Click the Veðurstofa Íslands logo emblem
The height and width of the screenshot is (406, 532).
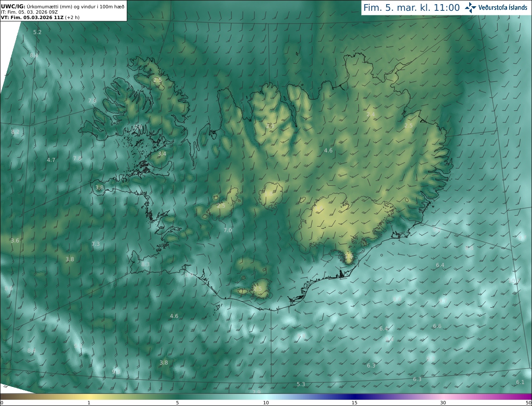[470, 7]
